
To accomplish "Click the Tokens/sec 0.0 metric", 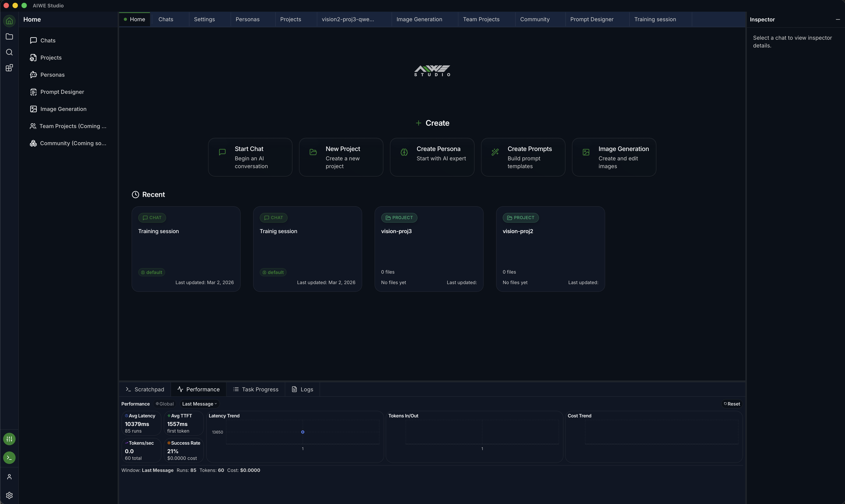I will [x=141, y=451].
